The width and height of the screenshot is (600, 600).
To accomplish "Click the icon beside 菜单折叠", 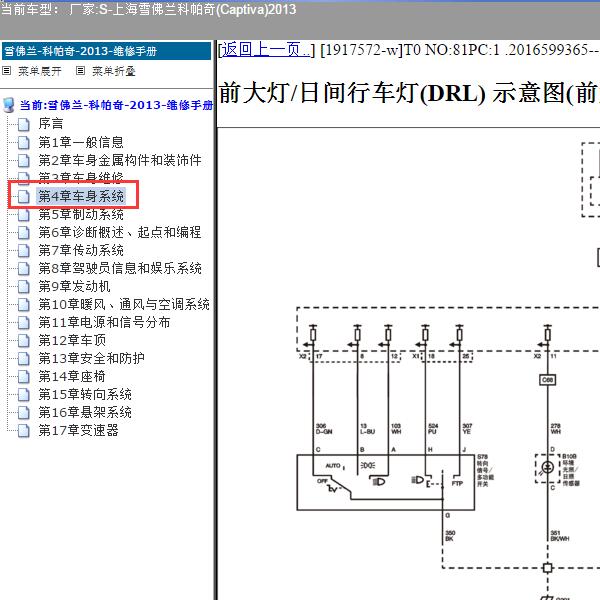I will (x=80, y=71).
